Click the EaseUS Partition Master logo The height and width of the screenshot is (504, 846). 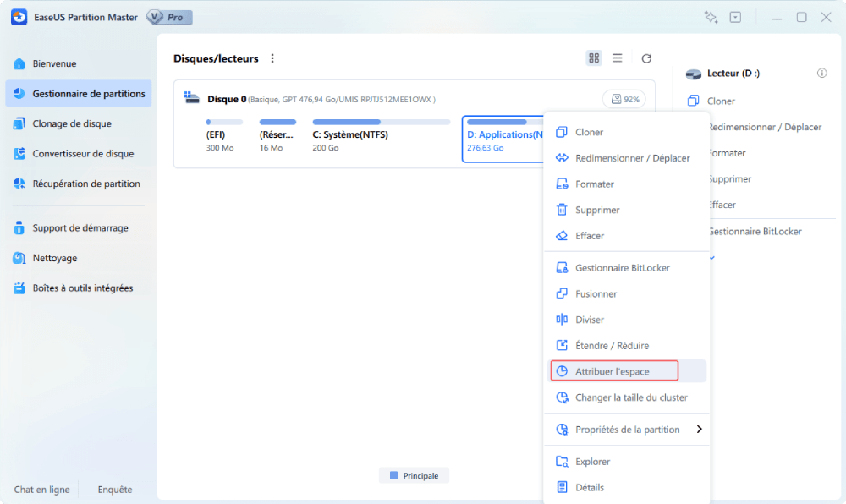click(x=19, y=17)
